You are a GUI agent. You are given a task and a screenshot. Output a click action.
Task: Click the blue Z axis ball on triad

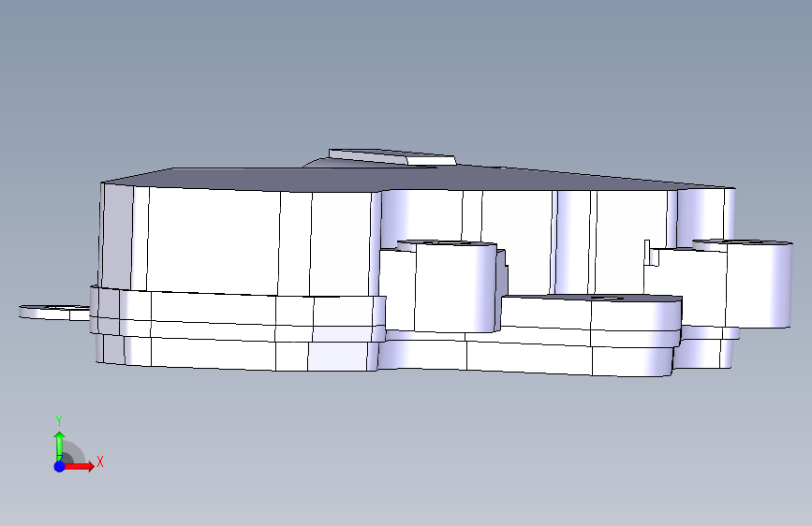pyautogui.click(x=60, y=466)
